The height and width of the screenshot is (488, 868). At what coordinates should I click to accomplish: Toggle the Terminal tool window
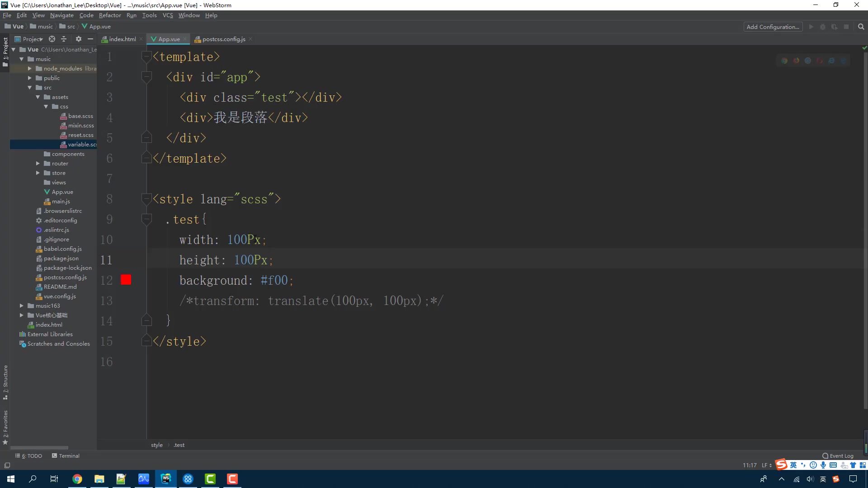[66, 456]
